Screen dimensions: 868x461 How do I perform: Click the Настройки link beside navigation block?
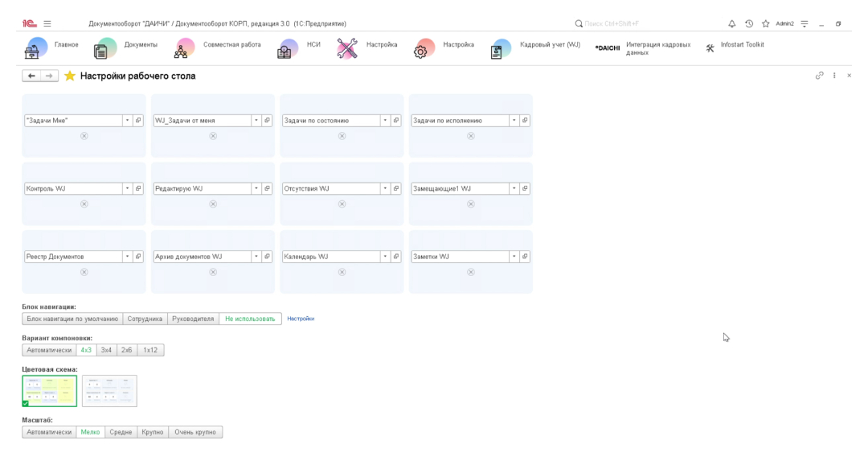(x=301, y=319)
